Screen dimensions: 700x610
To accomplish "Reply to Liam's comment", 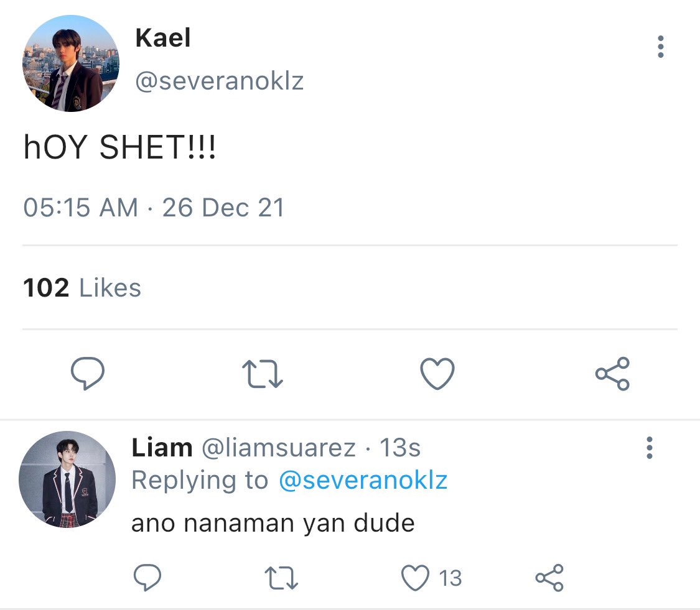I will click(147, 578).
